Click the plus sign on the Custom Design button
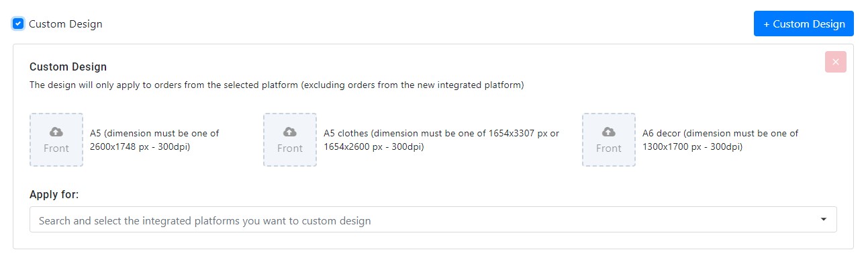Screen dimensions: 868x258 coord(767,24)
